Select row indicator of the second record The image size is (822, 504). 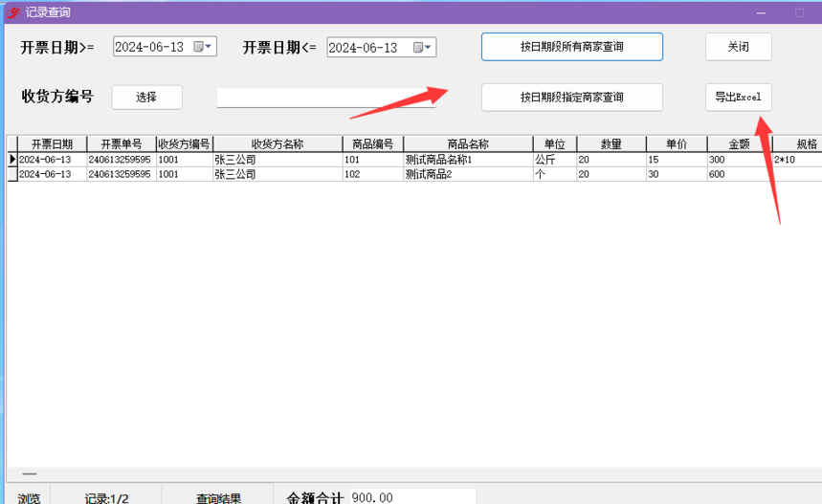tap(12, 174)
